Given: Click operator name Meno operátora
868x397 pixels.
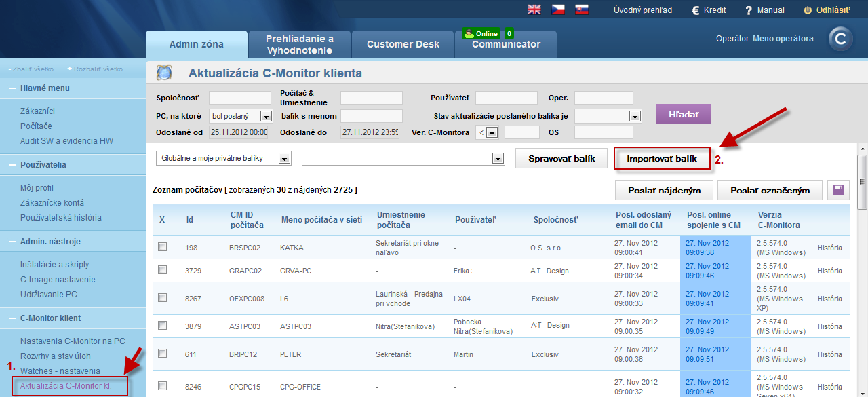Looking at the screenshot, I should [x=783, y=39].
